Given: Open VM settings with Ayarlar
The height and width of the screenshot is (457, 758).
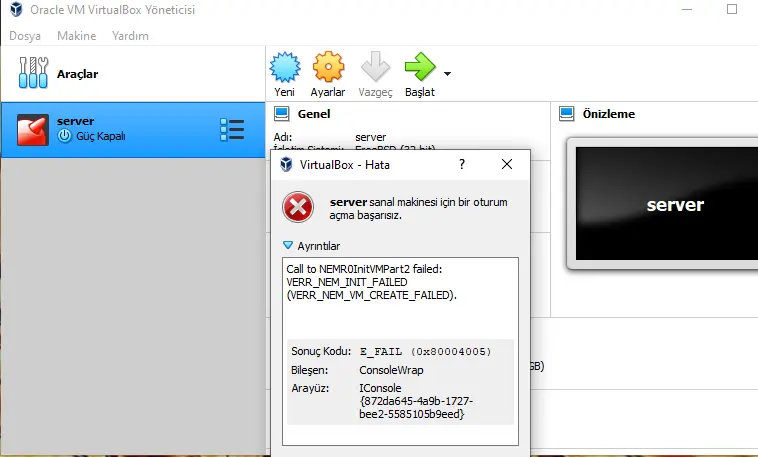Looking at the screenshot, I should [328, 74].
